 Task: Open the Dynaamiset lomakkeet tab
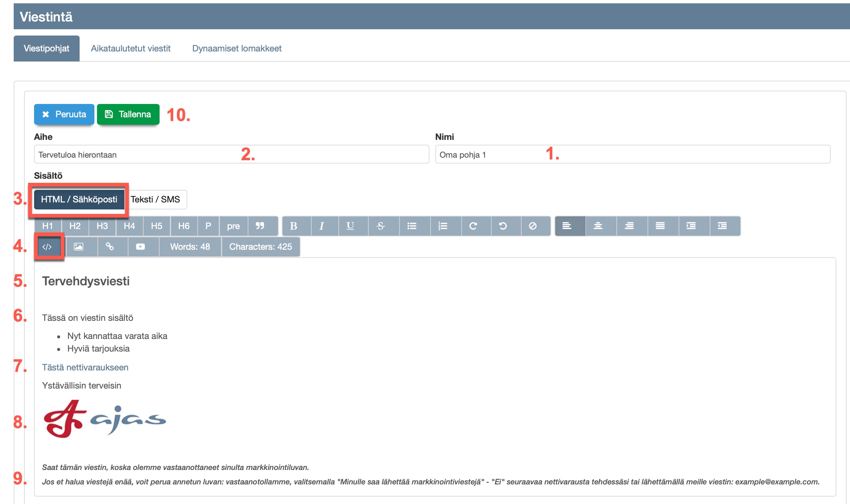pyautogui.click(x=237, y=48)
